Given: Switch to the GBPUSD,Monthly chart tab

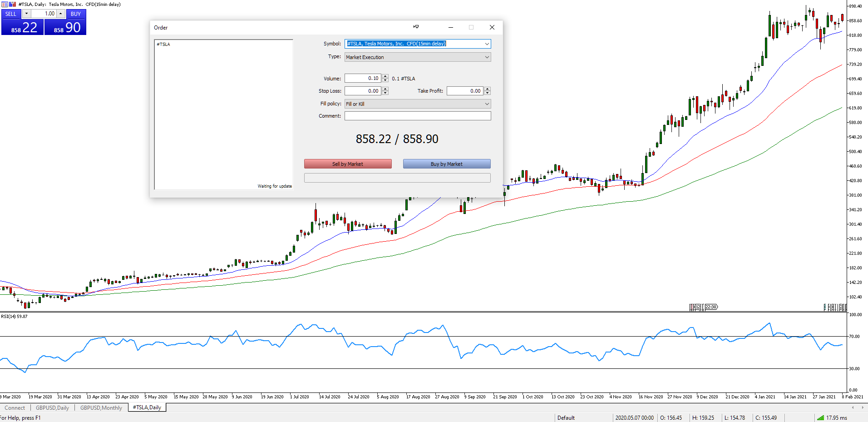Looking at the screenshot, I should tap(101, 408).
